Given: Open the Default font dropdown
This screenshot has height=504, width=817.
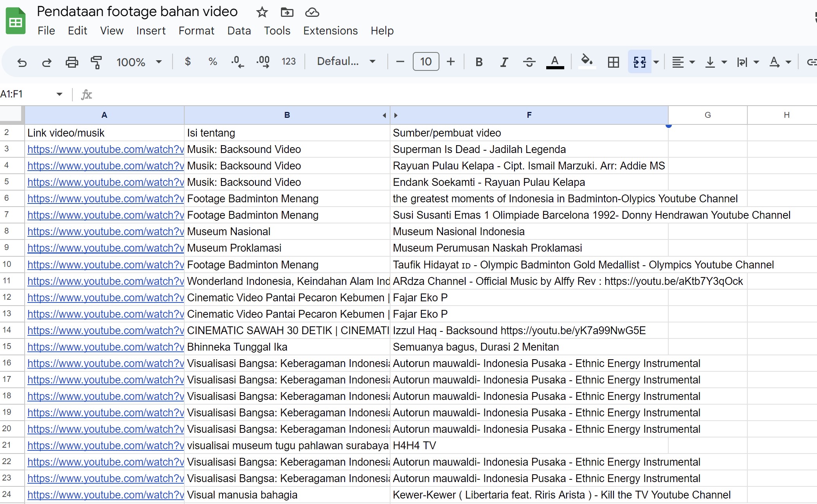Looking at the screenshot, I should click(346, 61).
